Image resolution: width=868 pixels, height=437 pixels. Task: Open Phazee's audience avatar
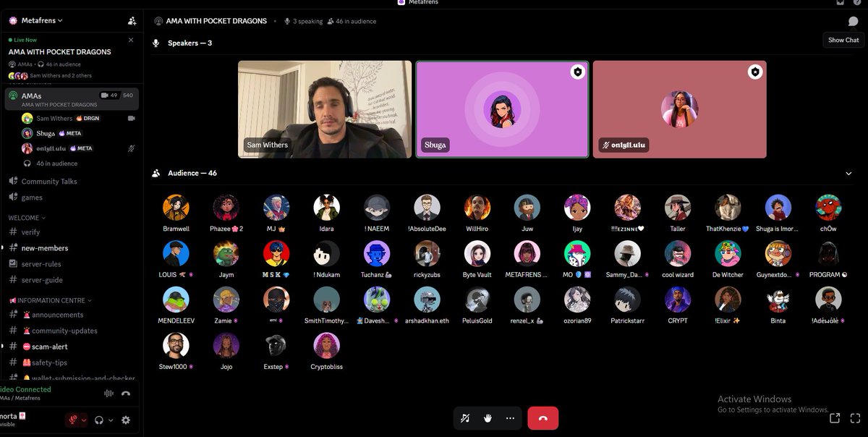point(226,208)
